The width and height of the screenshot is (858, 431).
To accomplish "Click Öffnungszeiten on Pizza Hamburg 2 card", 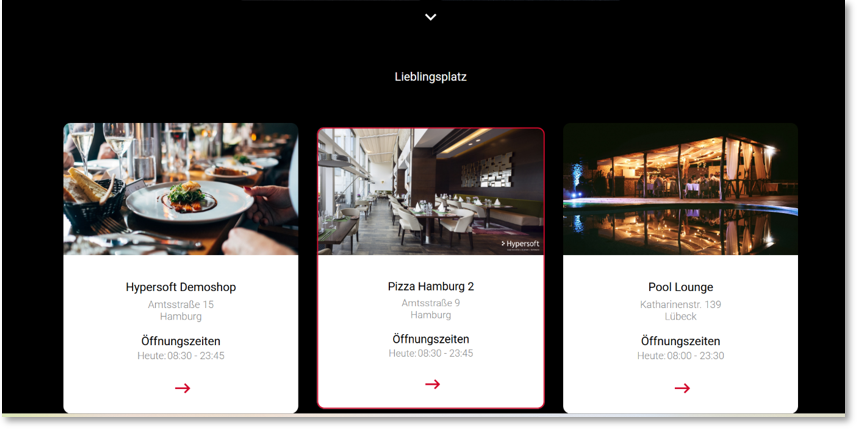I will click(431, 339).
